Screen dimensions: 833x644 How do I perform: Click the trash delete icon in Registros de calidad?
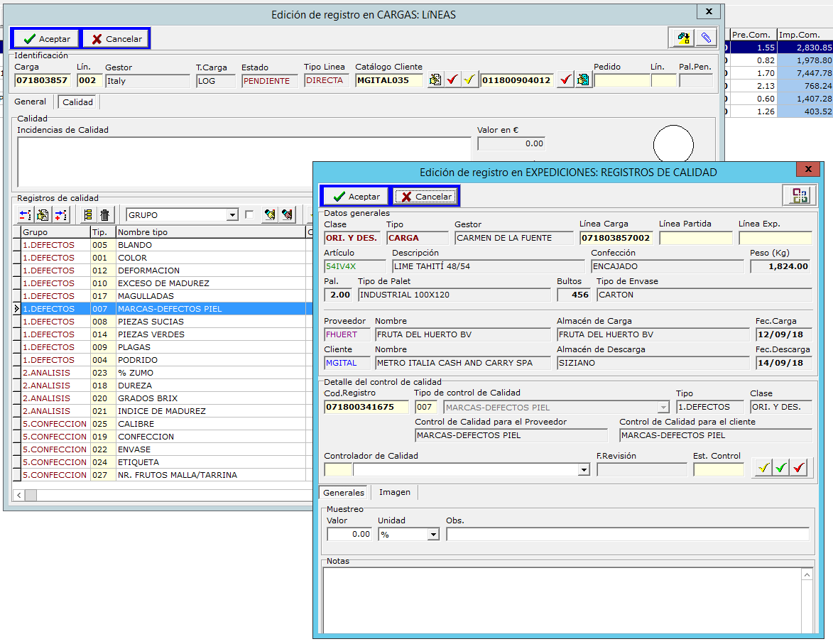(105, 215)
